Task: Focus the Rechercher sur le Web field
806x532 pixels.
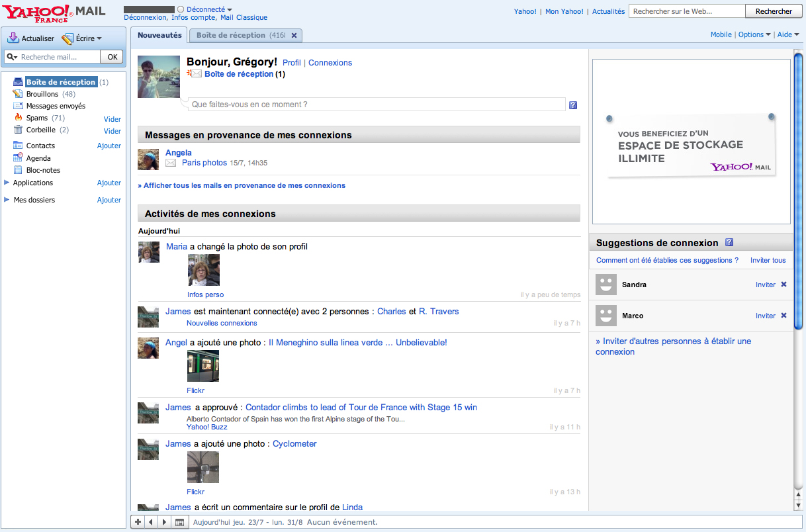Action: (x=687, y=11)
